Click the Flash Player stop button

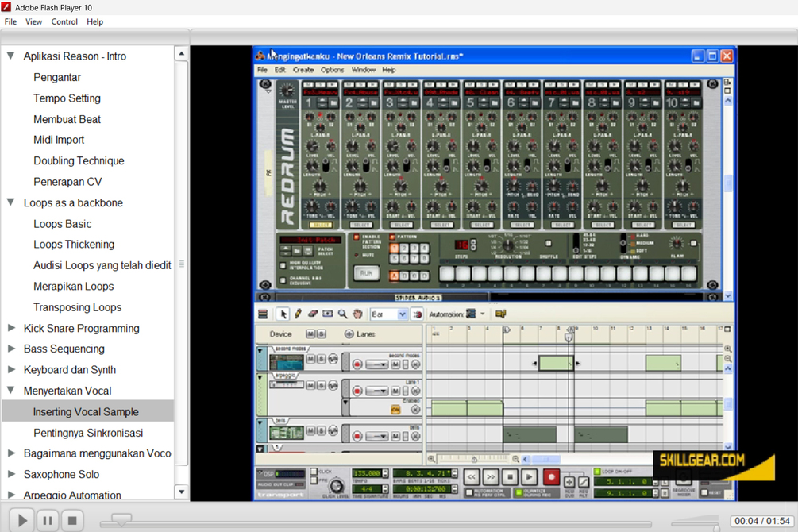click(x=72, y=520)
